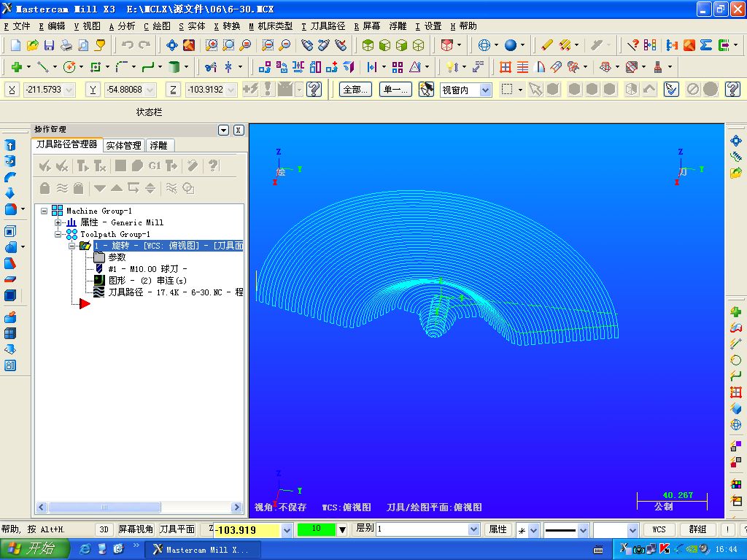Open the X coordinate value dropdown
The height and width of the screenshot is (560, 747).
point(69,90)
